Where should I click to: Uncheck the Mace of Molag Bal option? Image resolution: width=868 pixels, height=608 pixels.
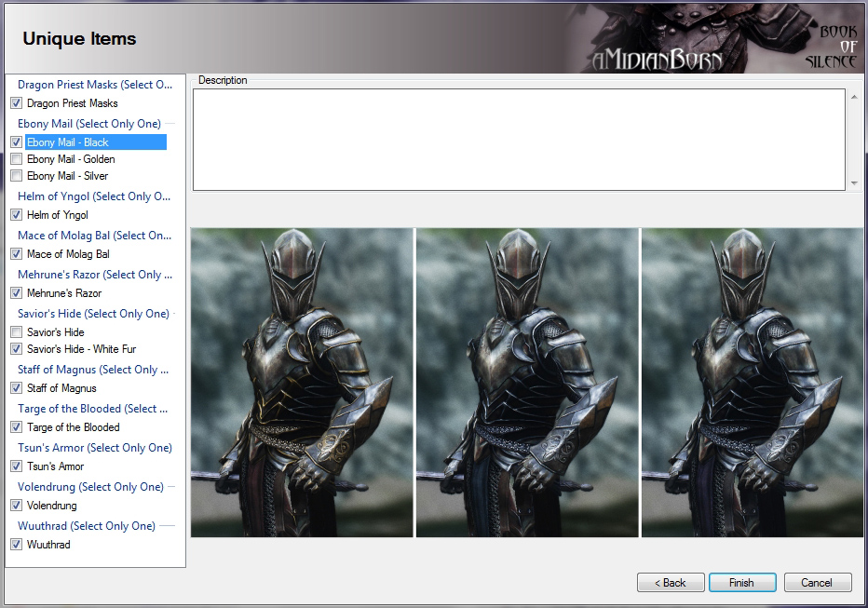[17, 254]
